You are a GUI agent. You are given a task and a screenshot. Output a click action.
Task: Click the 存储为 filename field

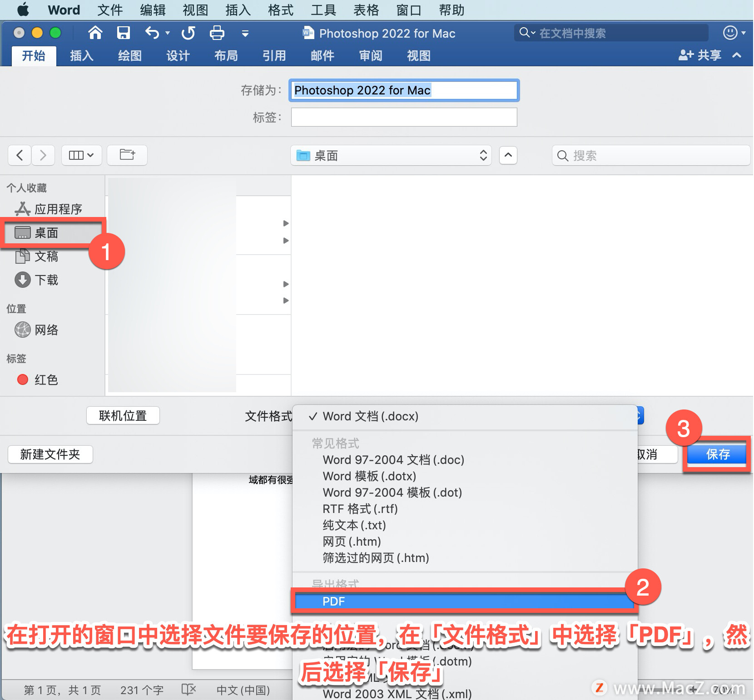coord(404,90)
